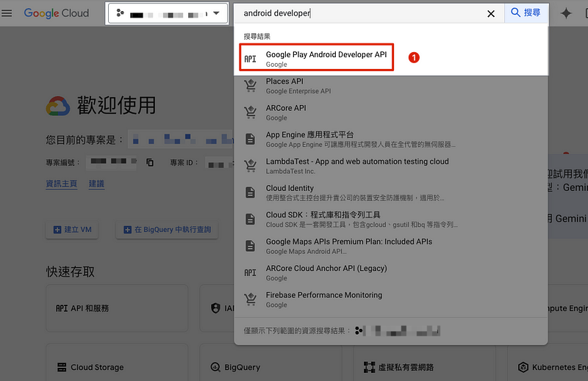Select the ARCore API result
This screenshot has height=381, width=588.
tap(391, 112)
